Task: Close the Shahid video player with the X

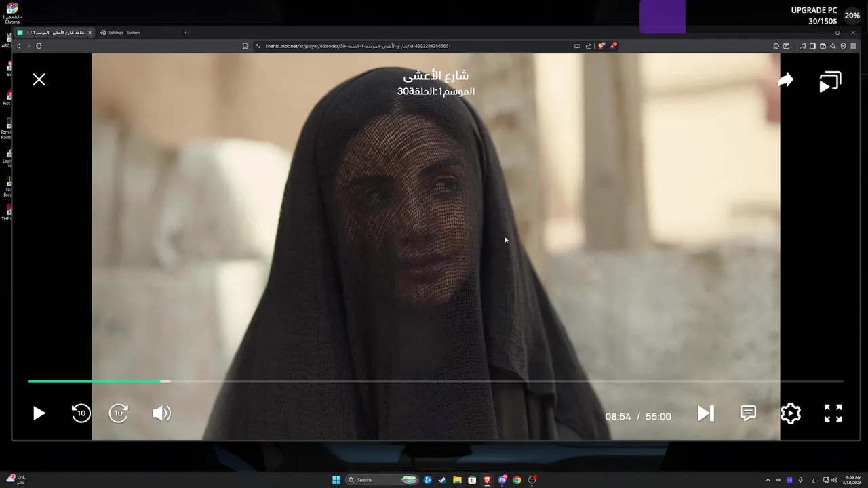Action: pos(39,80)
